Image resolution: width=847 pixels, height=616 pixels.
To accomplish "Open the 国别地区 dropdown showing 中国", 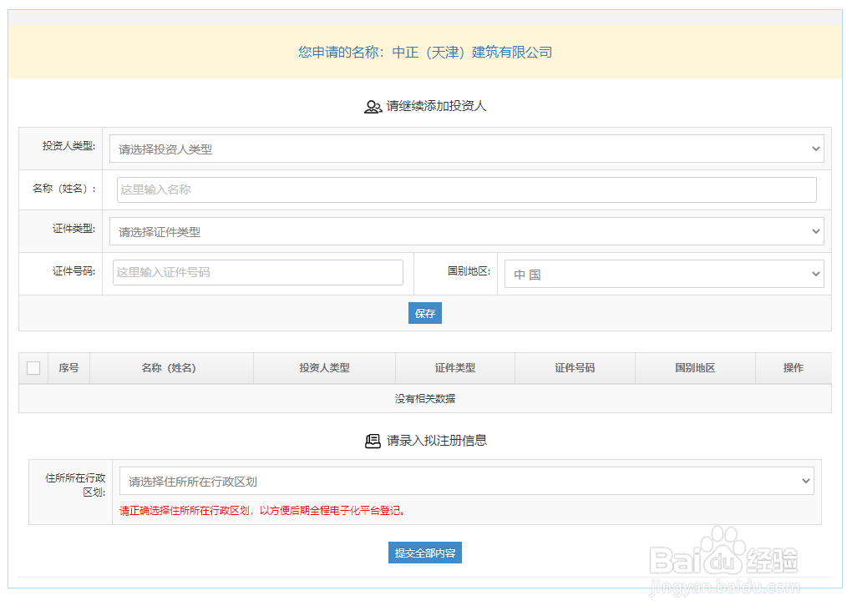I will [x=662, y=273].
